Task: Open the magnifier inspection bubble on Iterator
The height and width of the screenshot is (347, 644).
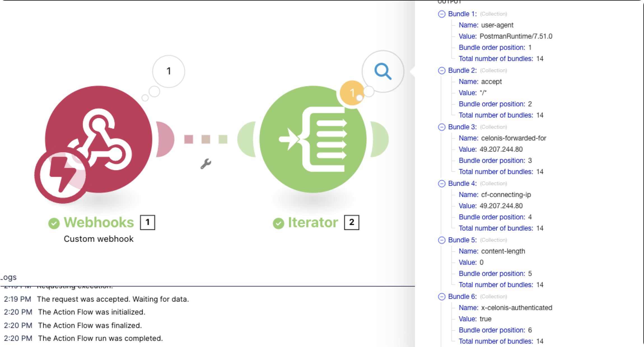Action: click(383, 71)
